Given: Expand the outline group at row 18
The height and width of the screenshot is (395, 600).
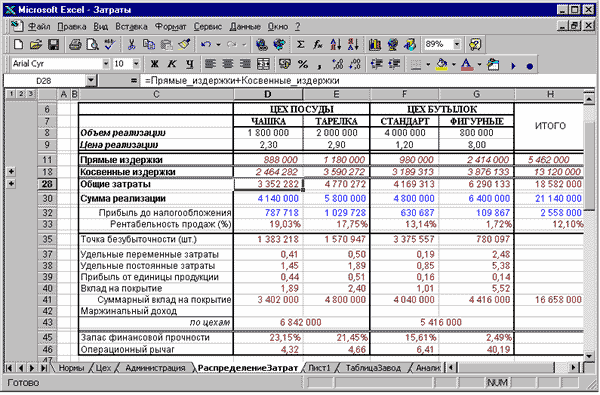Looking at the screenshot, I should (11, 171).
